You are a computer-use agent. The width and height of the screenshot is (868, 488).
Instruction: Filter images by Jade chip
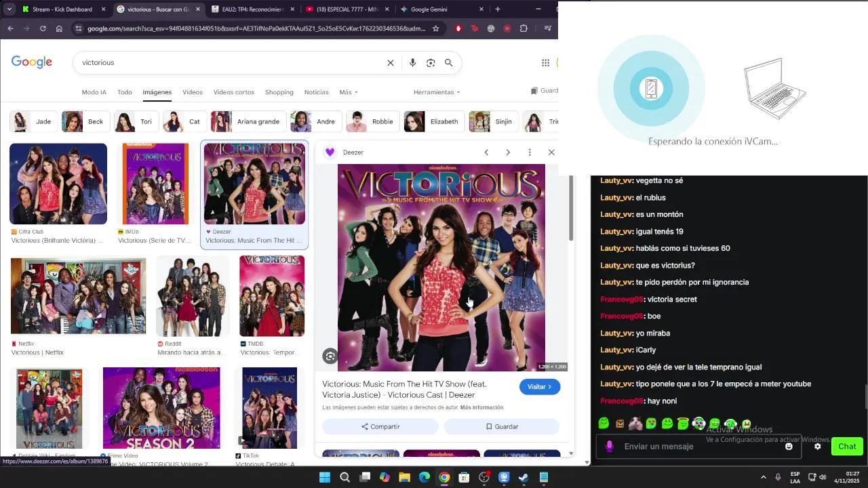pos(34,121)
